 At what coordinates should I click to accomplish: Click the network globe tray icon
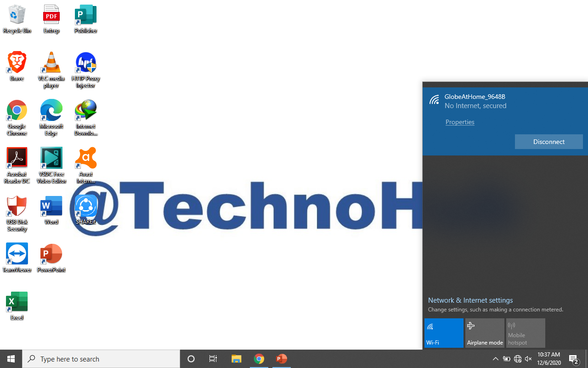(518, 359)
